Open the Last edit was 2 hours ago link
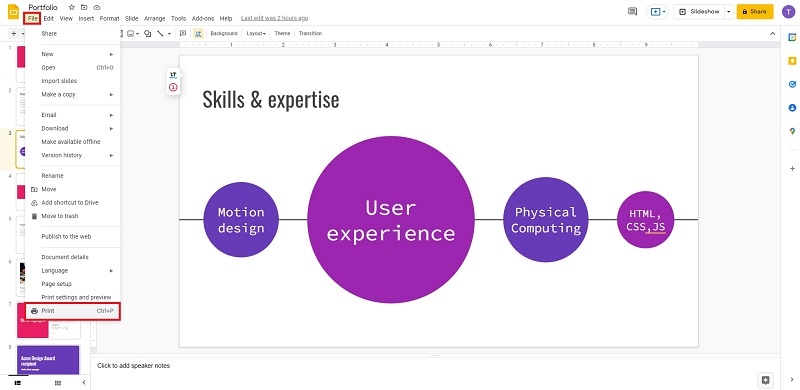Image resolution: width=800 pixels, height=390 pixels. pos(274,18)
